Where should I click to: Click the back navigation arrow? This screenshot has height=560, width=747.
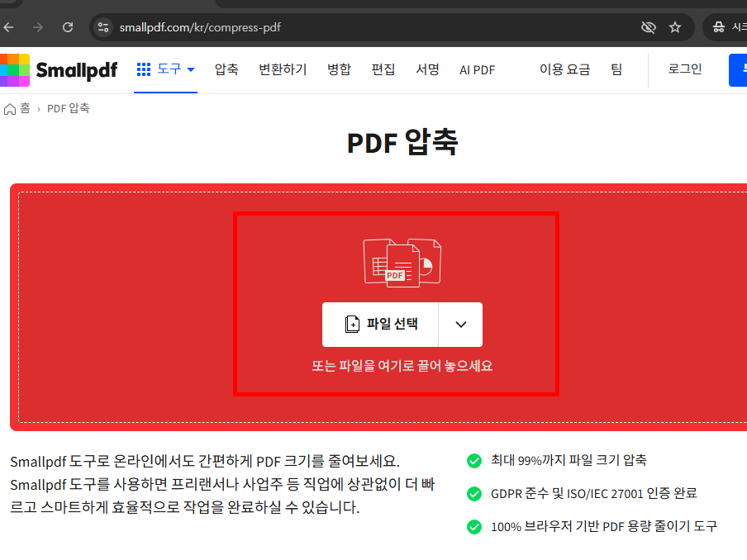tap(8, 26)
